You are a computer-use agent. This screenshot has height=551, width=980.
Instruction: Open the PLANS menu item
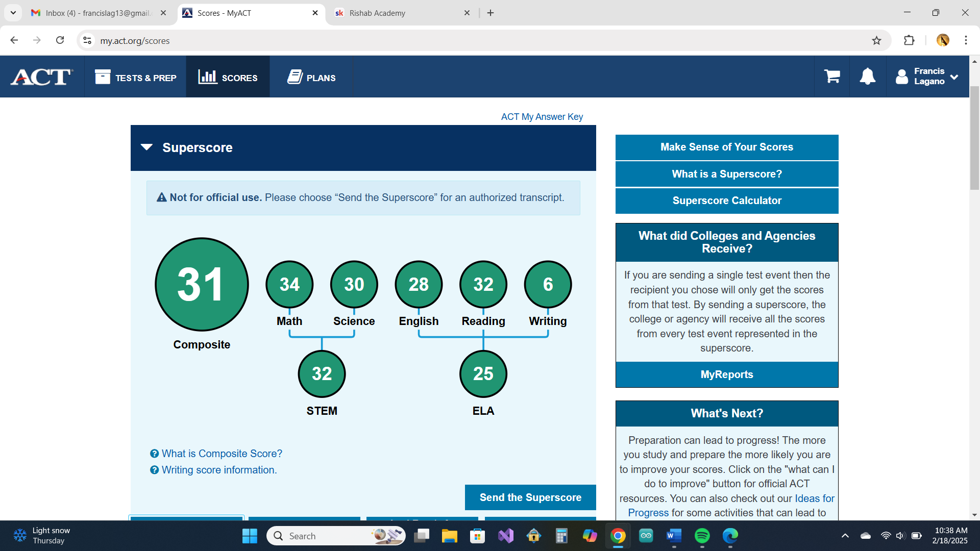pyautogui.click(x=311, y=78)
